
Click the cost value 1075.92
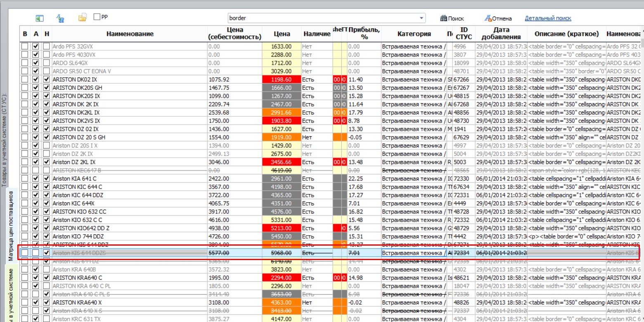coord(235,80)
